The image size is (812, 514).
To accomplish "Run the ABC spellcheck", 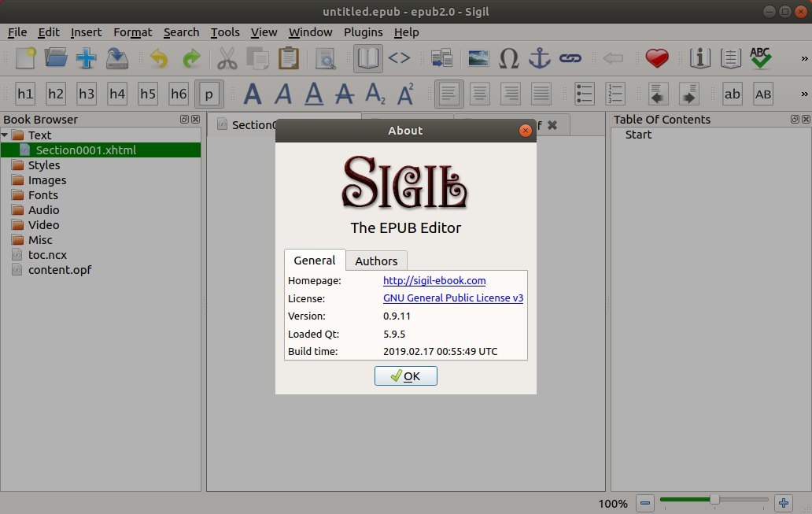I will (760, 58).
